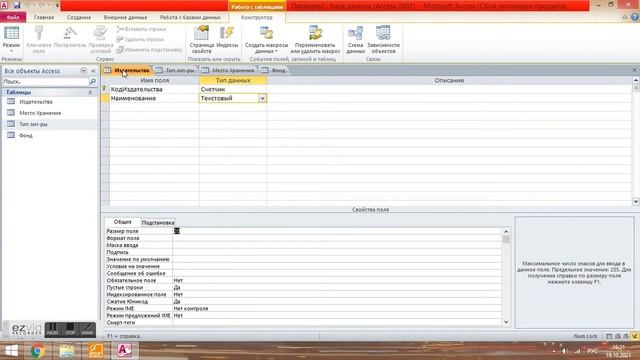Viewport: 640px width, 360px height.
Task: Click Изменить подстановку in ribbon
Action: click(x=149, y=50)
